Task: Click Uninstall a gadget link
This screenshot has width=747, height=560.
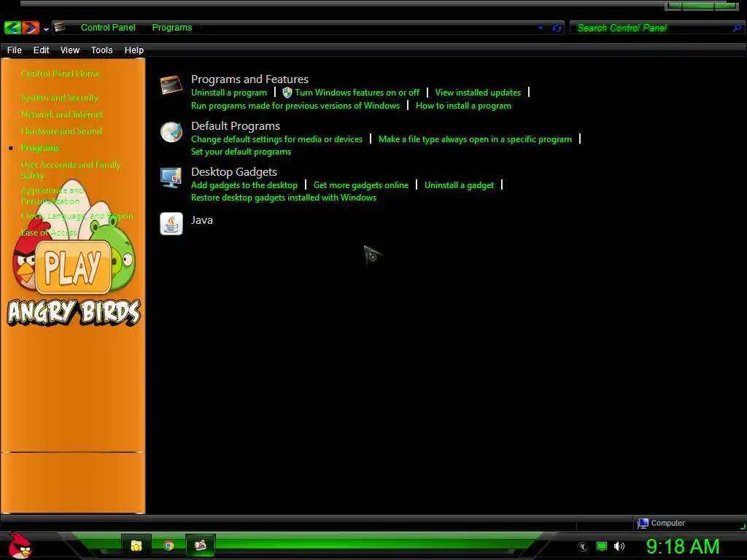Action: coord(460,184)
